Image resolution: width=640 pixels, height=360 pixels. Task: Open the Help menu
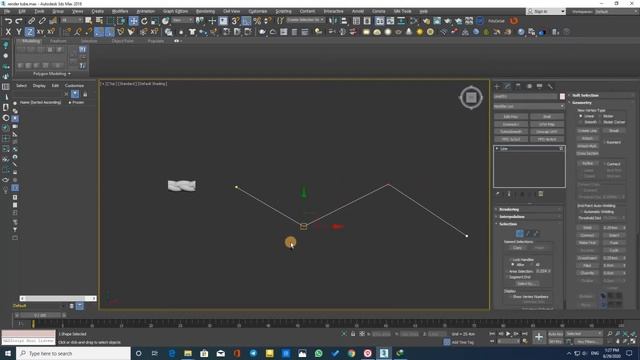point(424,11)
